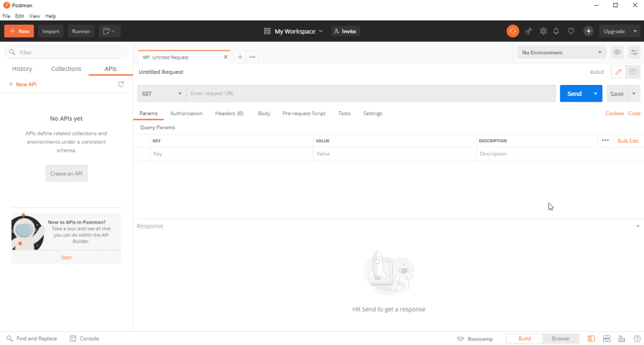The width and height of the screenshot is (644, 345).
Task: Open help question mark icon
Action: pyautogui.click(x=637, y=339)
